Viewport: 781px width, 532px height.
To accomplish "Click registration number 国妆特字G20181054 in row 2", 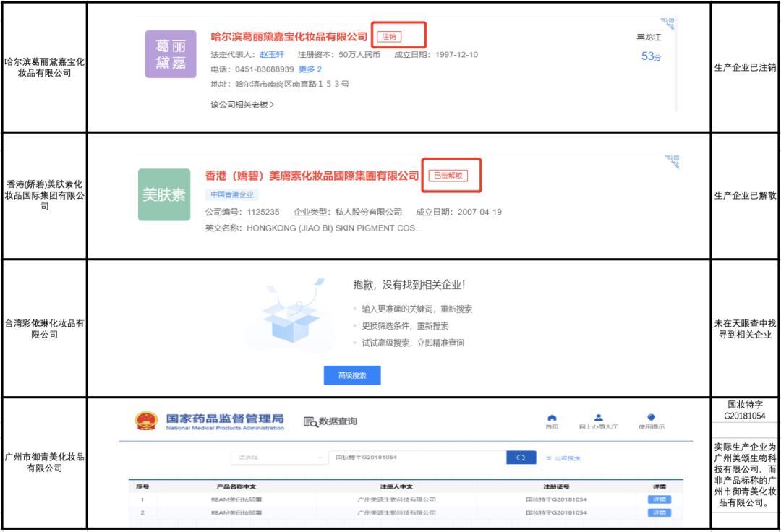I will tap(556, 512).
